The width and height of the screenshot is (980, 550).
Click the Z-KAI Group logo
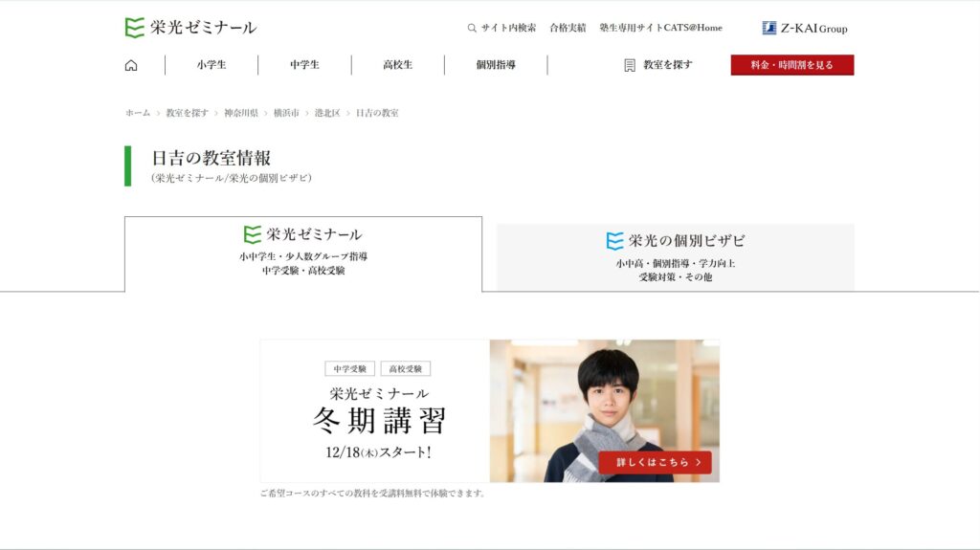pyautogui.click(x=805, y=28)
